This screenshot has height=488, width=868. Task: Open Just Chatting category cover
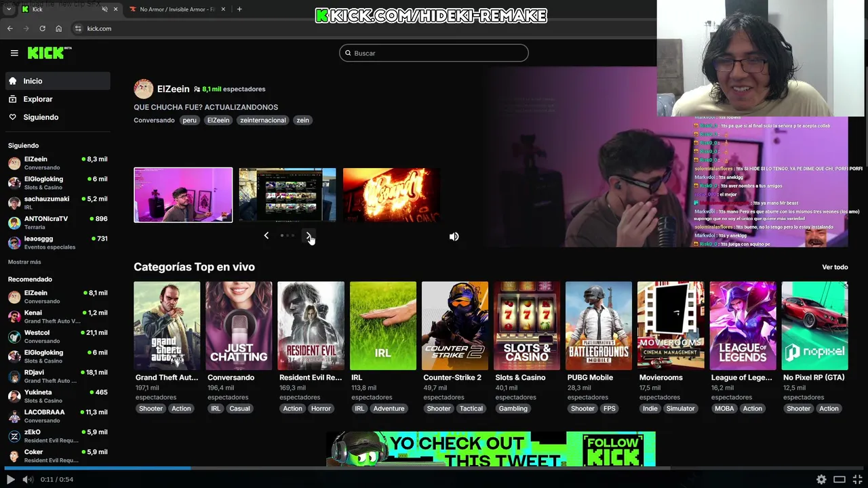coord(239,326)
